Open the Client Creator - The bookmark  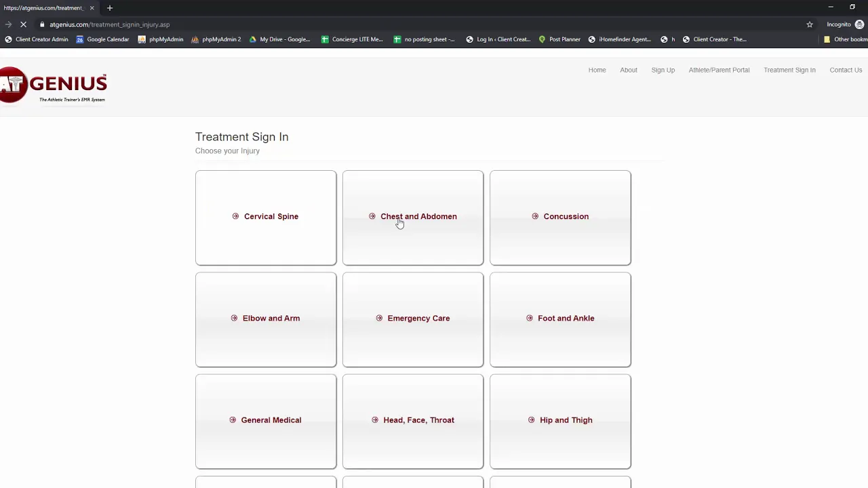pyautogui.click(x=715, y=39)
